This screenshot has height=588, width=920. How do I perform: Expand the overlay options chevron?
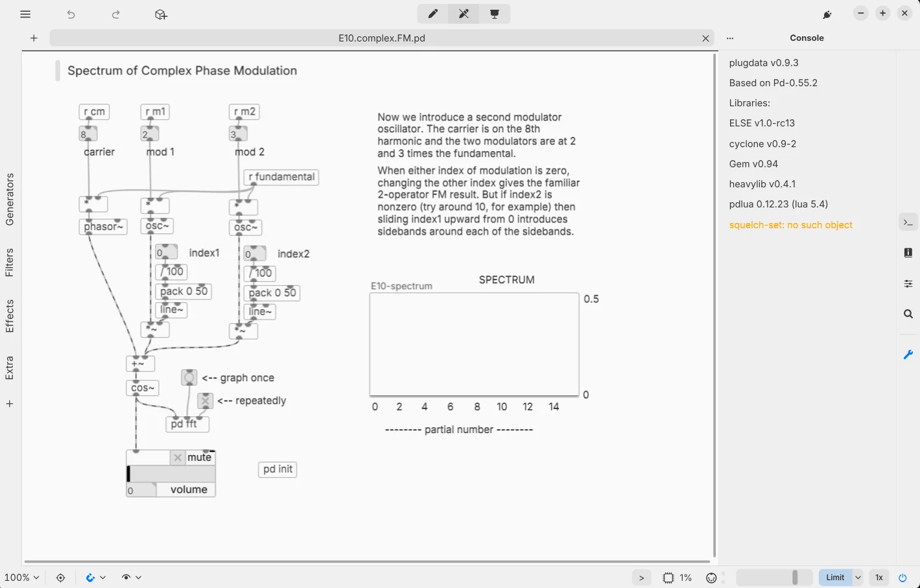(x=138, y=578)
